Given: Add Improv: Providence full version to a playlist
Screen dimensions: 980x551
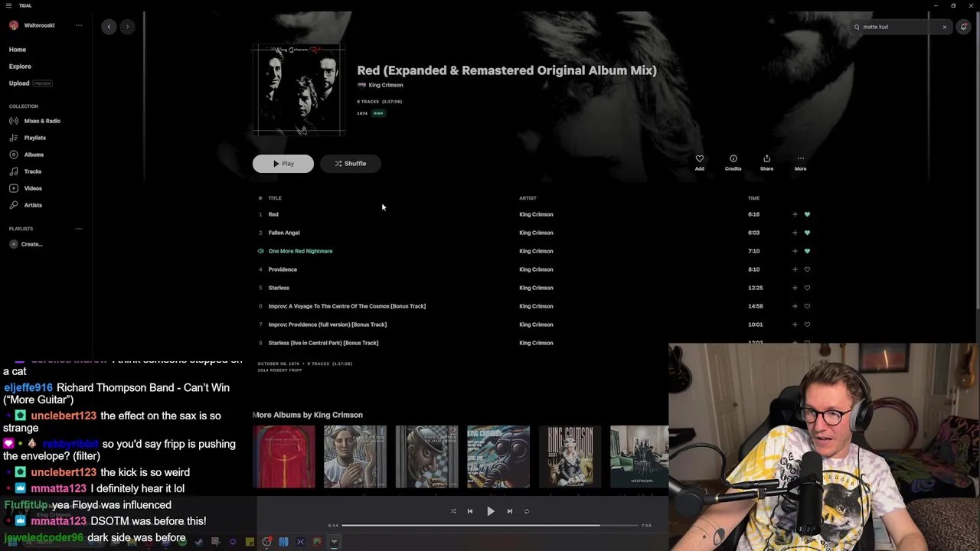Looking at the screenshot, I should (x=795, y=324).
